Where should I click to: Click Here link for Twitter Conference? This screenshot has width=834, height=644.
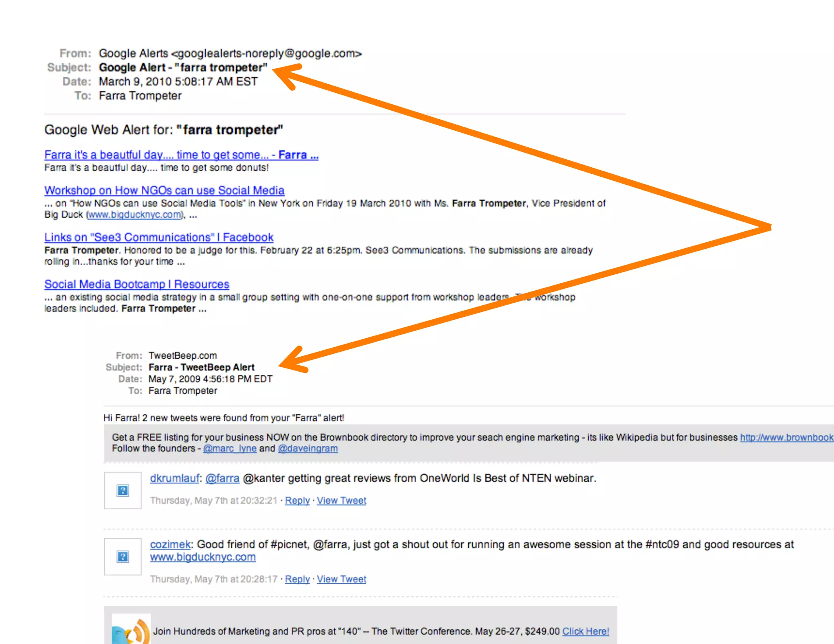(586, 631)
